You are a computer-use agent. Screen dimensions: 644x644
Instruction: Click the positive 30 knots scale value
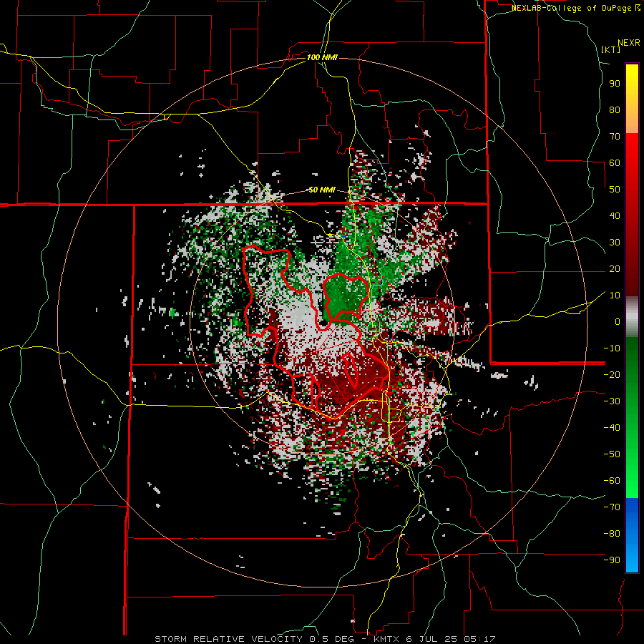[615, 243]
